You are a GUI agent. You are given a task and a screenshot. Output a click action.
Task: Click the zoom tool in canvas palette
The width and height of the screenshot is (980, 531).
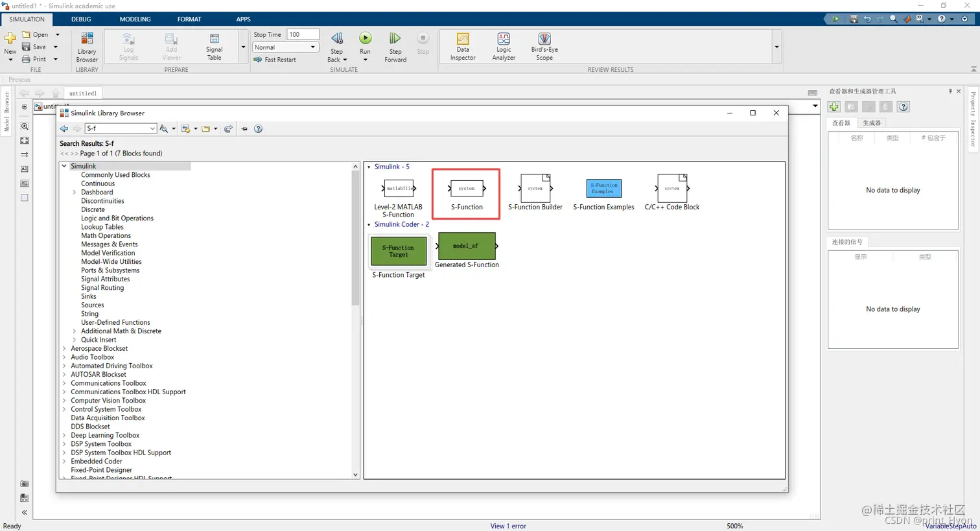[24, 126]
